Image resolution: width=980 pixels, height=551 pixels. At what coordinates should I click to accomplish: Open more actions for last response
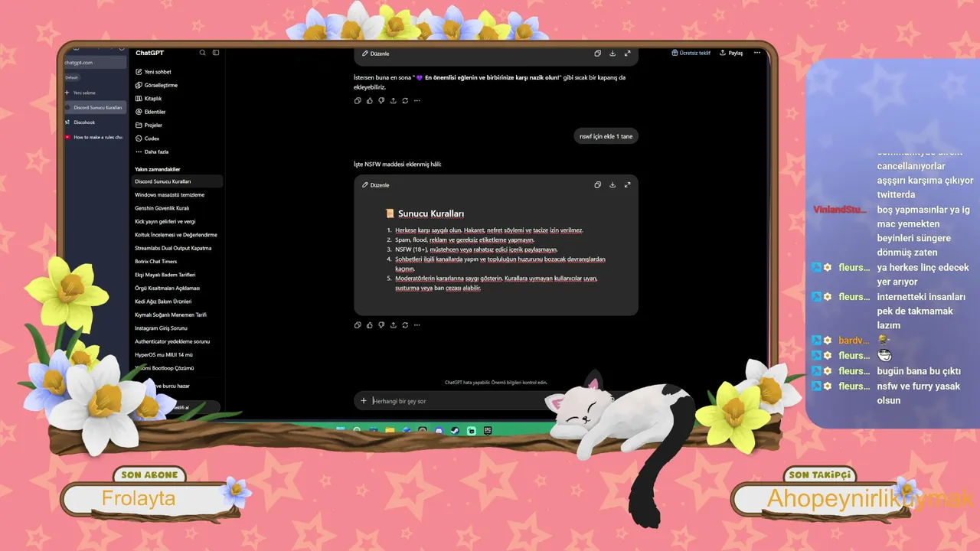click(417, 325)
